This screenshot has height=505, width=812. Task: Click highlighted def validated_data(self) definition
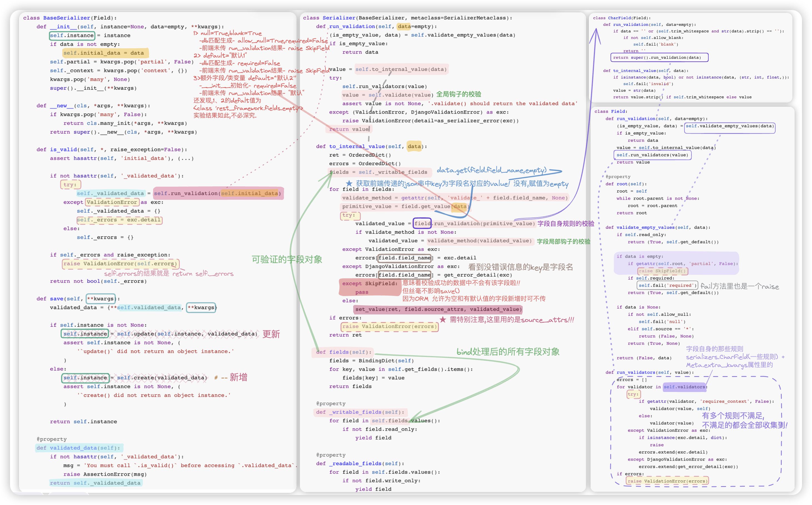pos(79,448)
